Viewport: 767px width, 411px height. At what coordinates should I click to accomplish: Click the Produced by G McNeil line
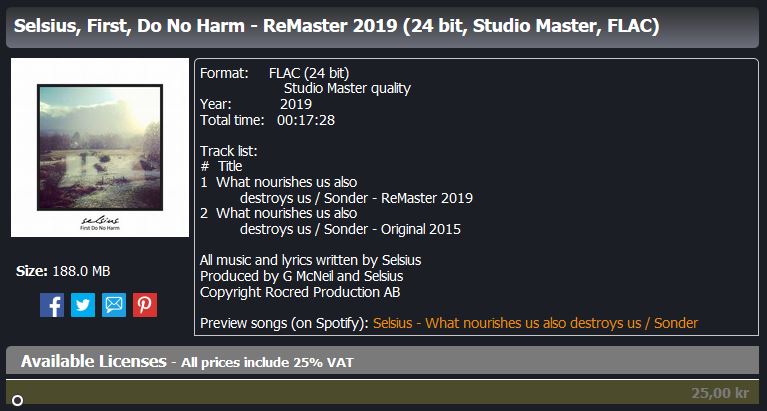coord(302,276)
